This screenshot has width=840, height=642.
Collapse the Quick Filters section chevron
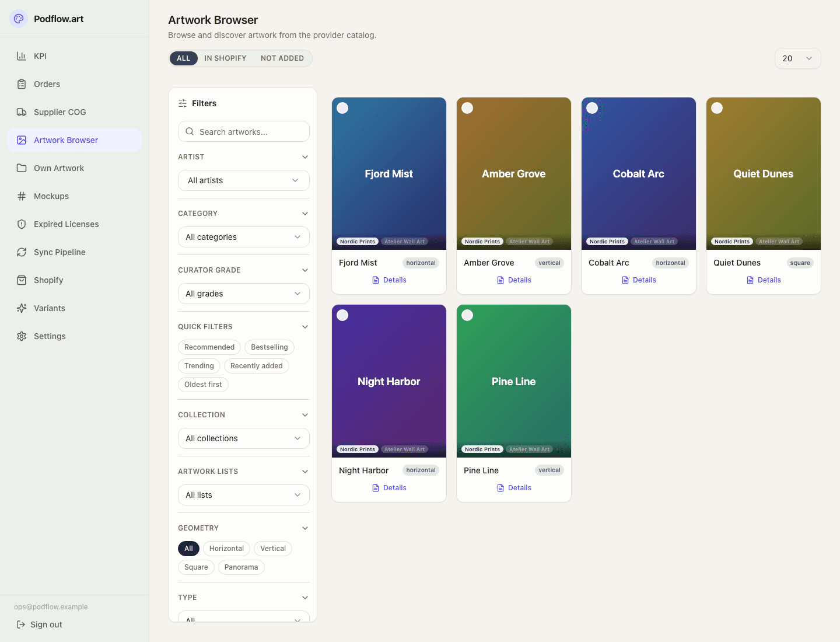pyautogui.click(x=305, y=327)
